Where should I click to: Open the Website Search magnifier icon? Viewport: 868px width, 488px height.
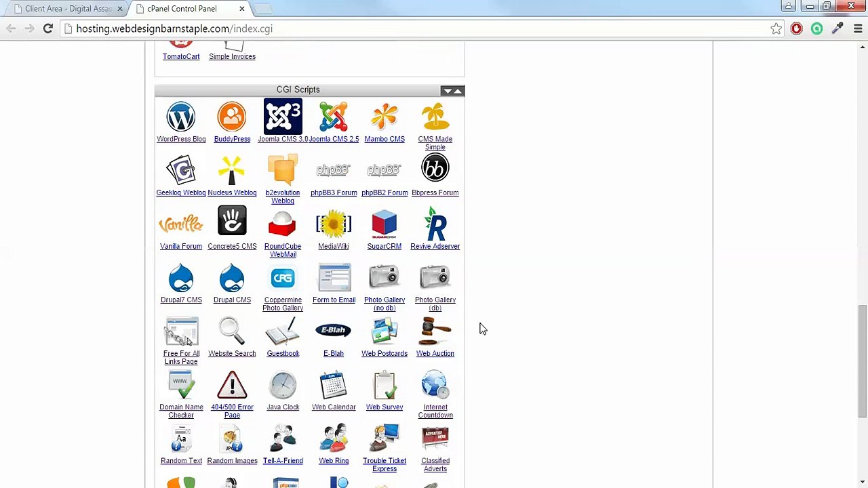232,331
